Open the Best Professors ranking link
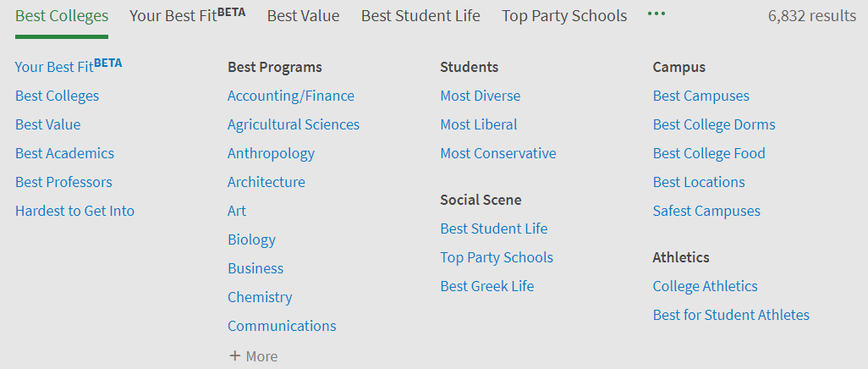 [63, 182]
